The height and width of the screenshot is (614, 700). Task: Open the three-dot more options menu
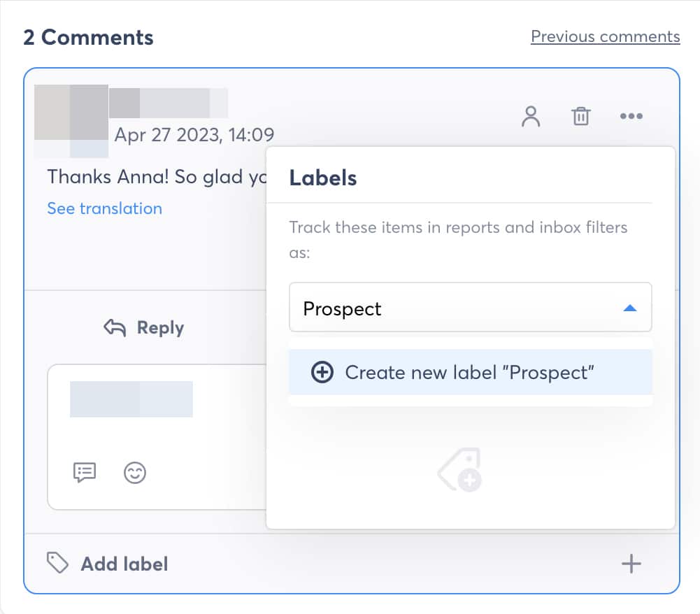click(631, 116)
